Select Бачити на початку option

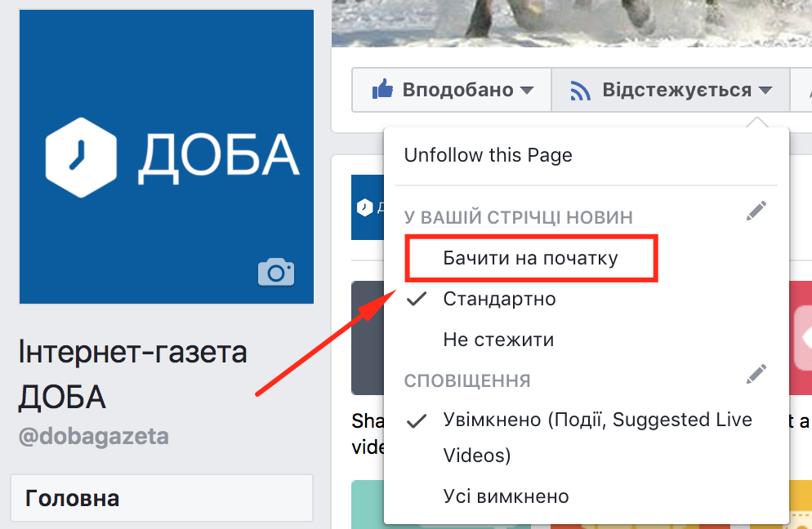coord(531,258)
